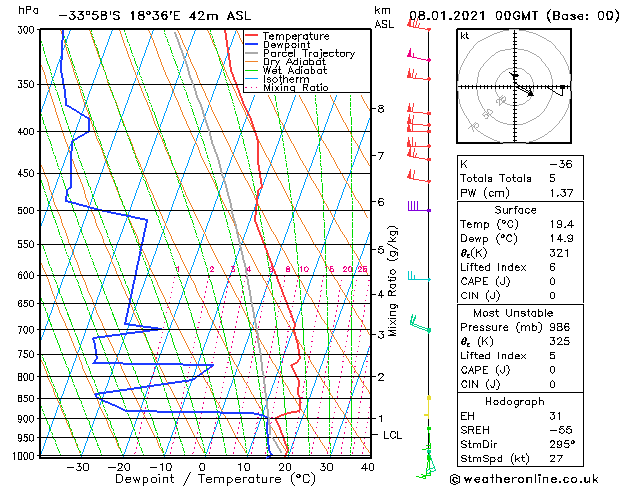Click the 'kt' label in the hodograph box
The image size is (629, 486).
(x=465, y=35)
